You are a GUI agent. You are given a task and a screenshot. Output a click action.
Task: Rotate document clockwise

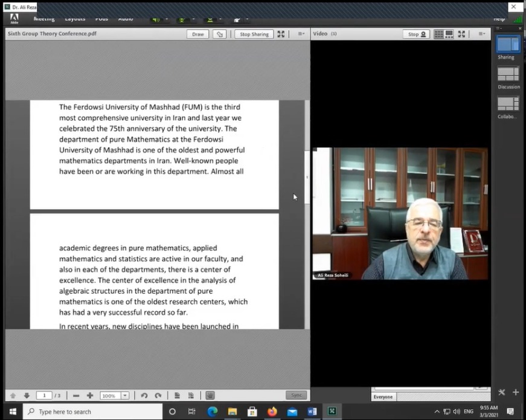[x=158, y=395]
